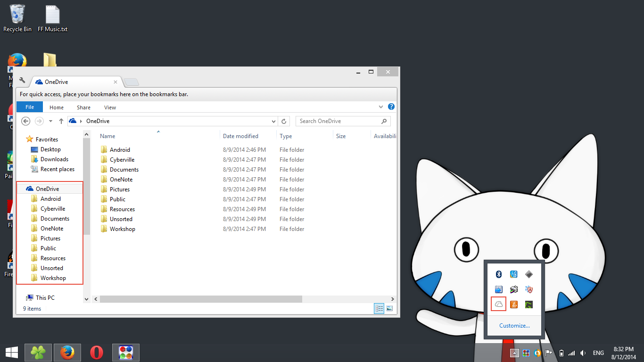The image size is (644, 362).
Task: Click the OneDrive cloud tray icon
Action: pyautogui.click(x=499, y=304)
